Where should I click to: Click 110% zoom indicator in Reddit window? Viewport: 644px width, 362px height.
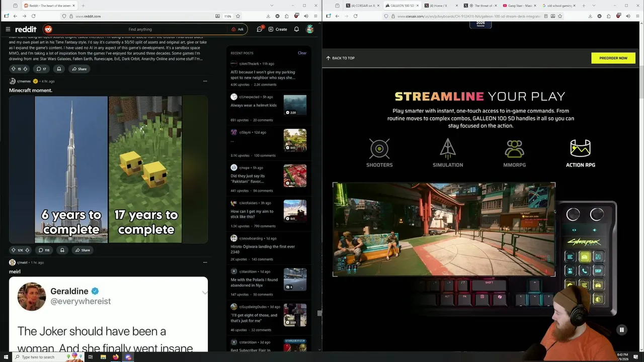pos(228,16)
